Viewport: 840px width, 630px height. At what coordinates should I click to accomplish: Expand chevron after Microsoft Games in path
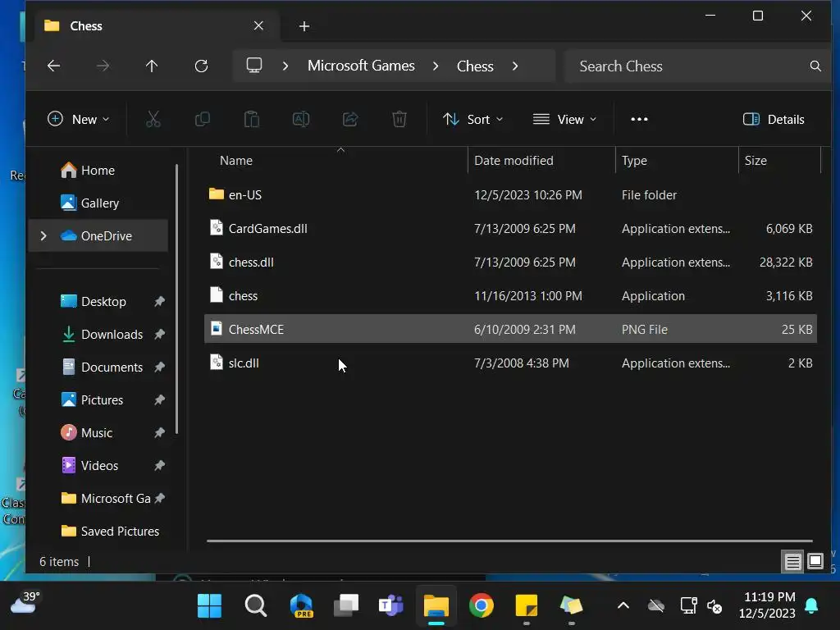click(436, 66)
